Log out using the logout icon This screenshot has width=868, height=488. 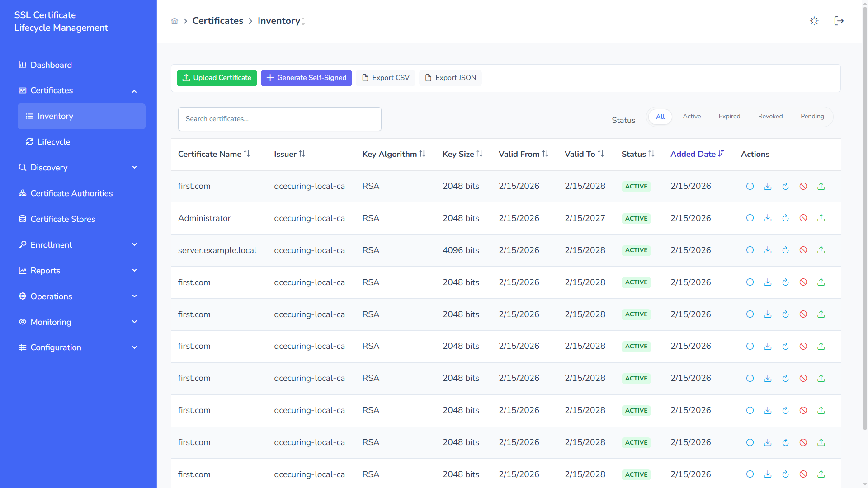coord(839,21)
